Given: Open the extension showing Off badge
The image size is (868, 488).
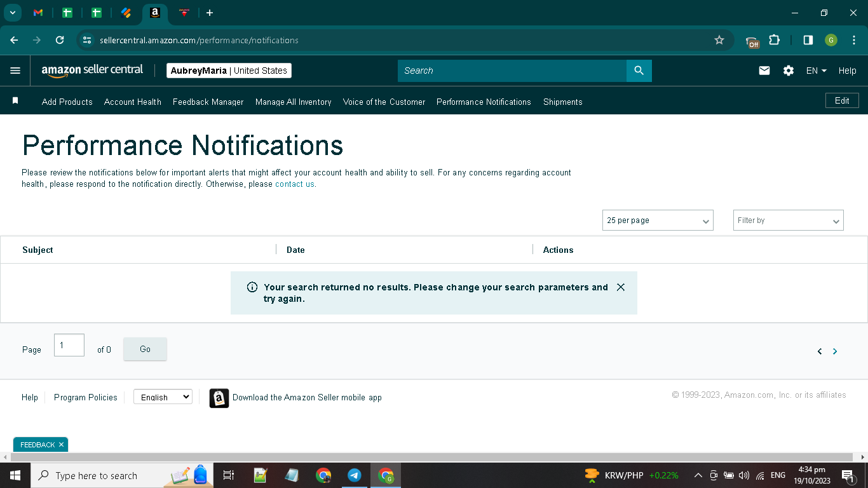Looking at the screenshot, I should coord(752,41).
